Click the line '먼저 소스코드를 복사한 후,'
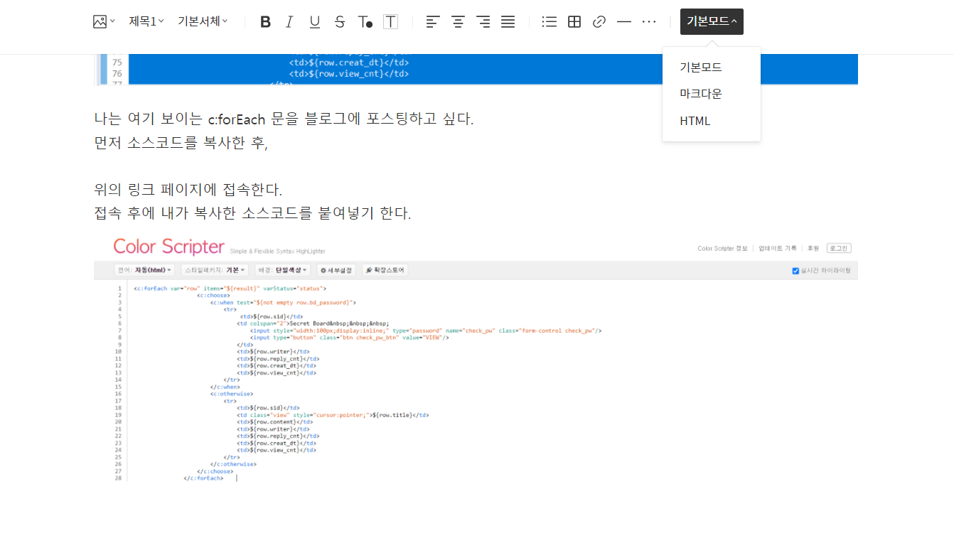954x560 pixels. point(181,143)
